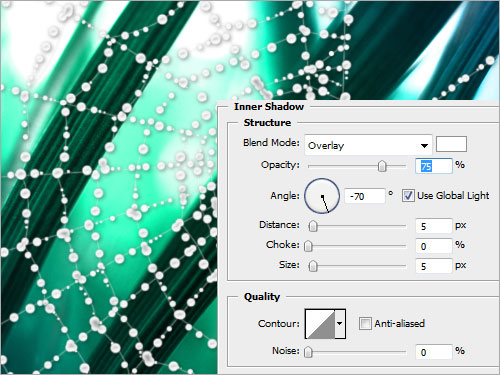Click the Contour curve thumbnail
The width and height of the screenshot is (500, 375).
(x=320, y=324)
